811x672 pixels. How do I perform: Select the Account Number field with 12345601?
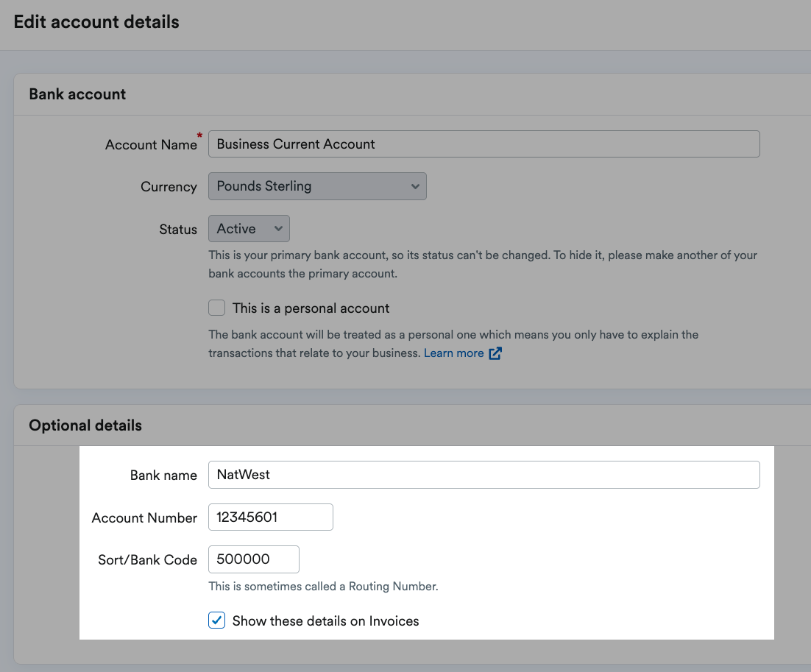point(270,517)
